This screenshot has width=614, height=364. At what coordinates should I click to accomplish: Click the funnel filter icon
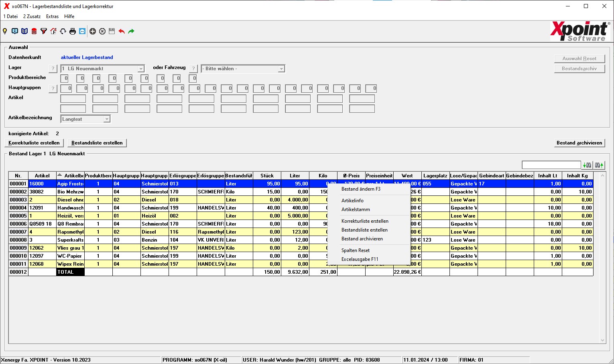click(44, 31)
